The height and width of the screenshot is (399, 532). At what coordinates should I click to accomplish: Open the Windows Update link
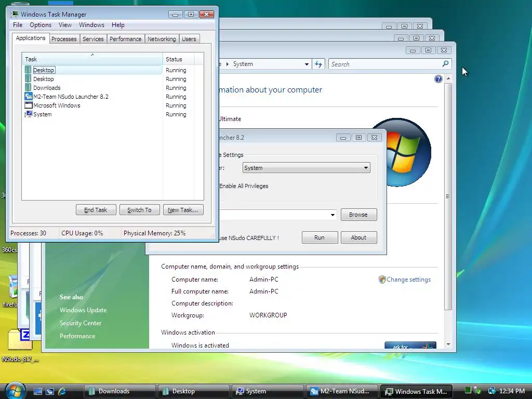[x=83, y=310]
